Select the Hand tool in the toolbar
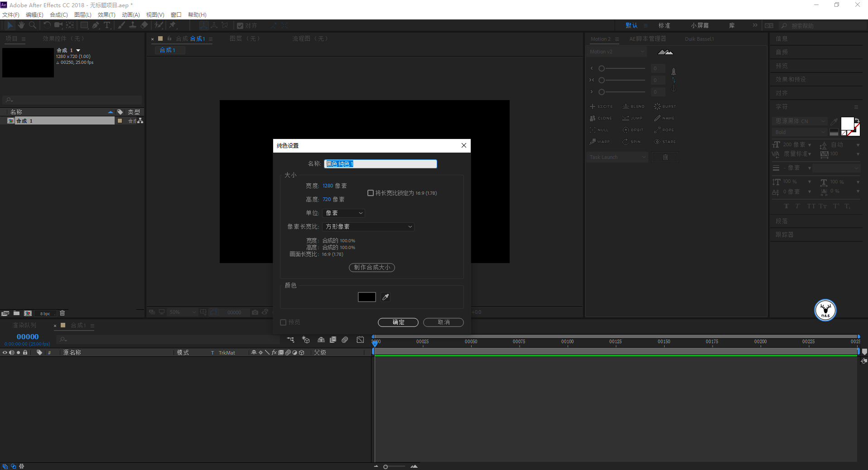The image size is (868, 470). (21, 25)
